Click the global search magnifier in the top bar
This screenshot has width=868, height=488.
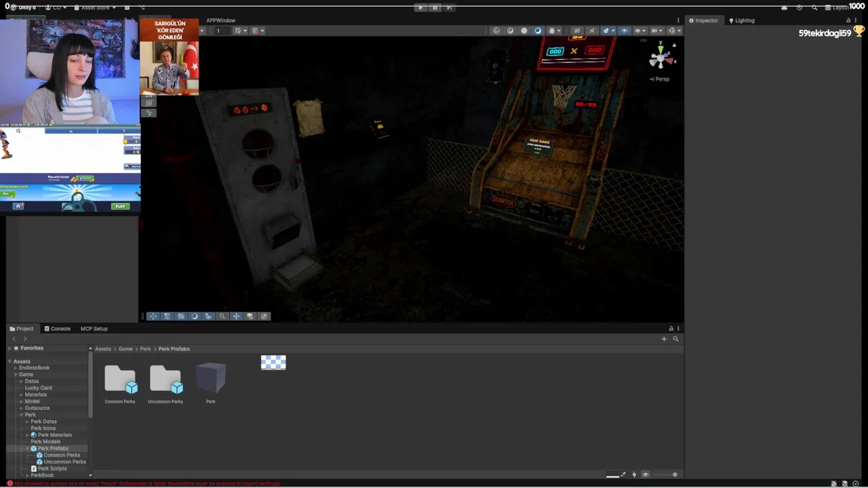tap(814, 7)
